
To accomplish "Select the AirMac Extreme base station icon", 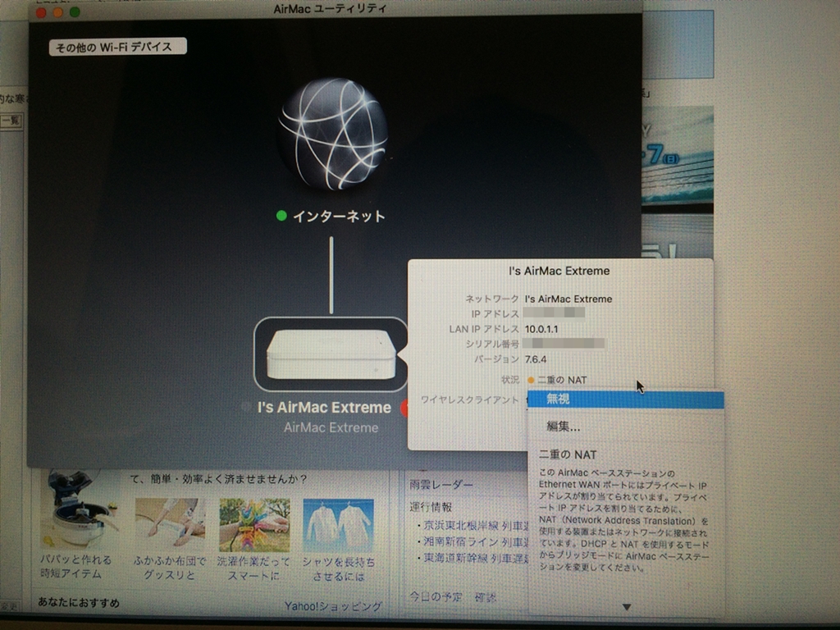I will [331, 354].
